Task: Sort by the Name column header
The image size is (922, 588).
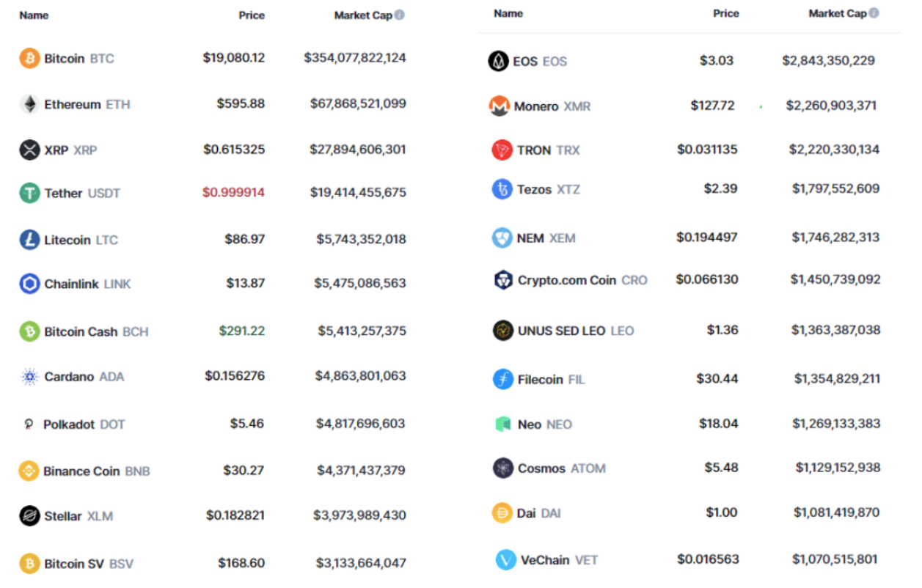Action: [34, 15]
